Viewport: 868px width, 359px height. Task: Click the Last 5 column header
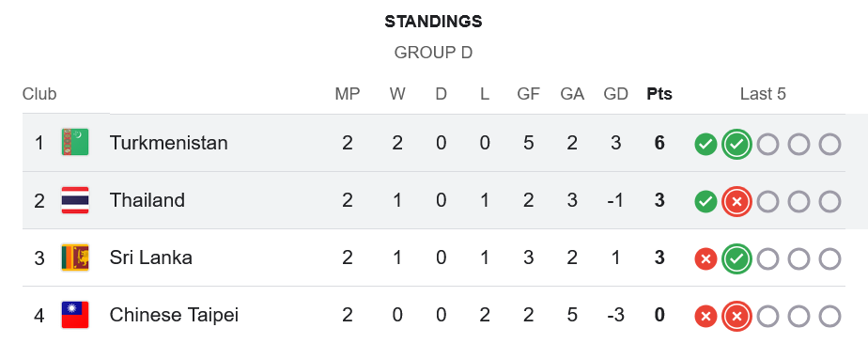tap(763, 94)
